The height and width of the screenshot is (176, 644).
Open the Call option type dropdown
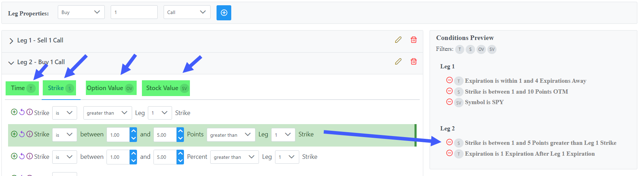pos(187,12)
